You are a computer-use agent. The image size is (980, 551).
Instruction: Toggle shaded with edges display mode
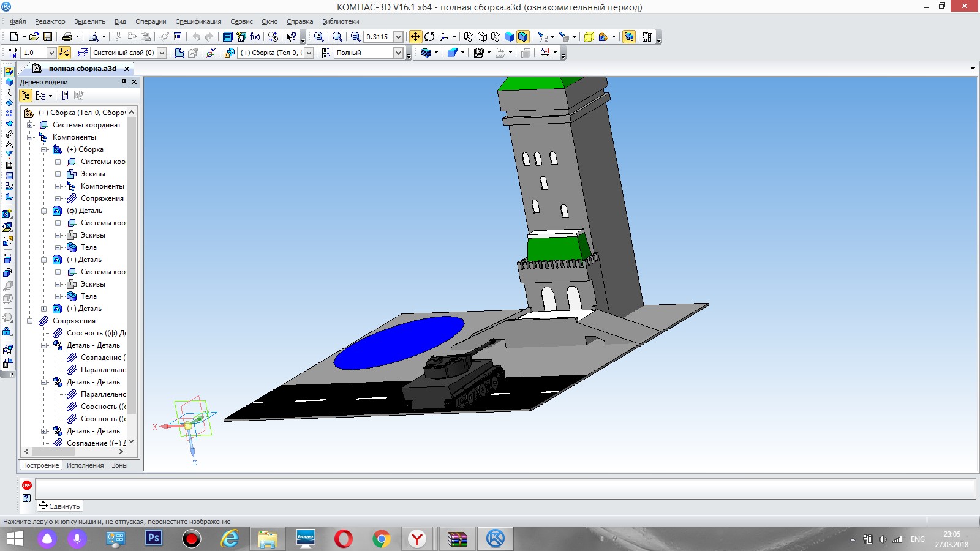(x=522, y=37)
